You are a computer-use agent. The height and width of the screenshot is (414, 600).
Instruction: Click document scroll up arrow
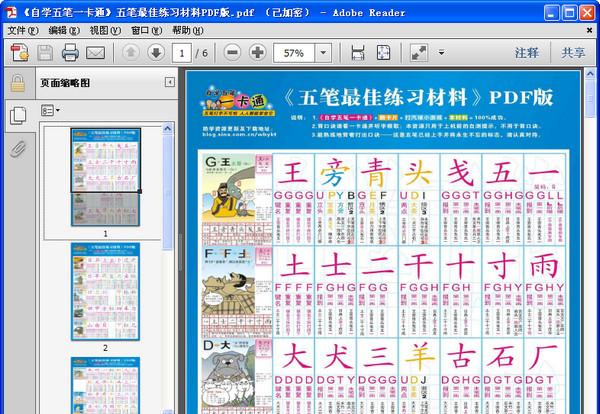click(x=590, y=73)
